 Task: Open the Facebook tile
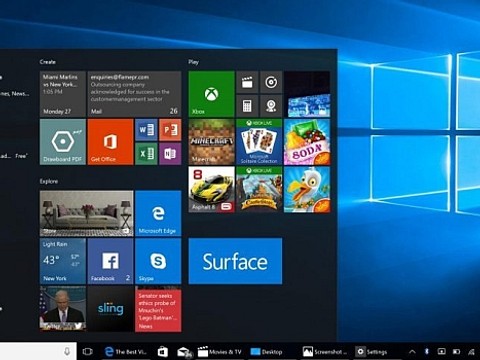pos(110,261)
